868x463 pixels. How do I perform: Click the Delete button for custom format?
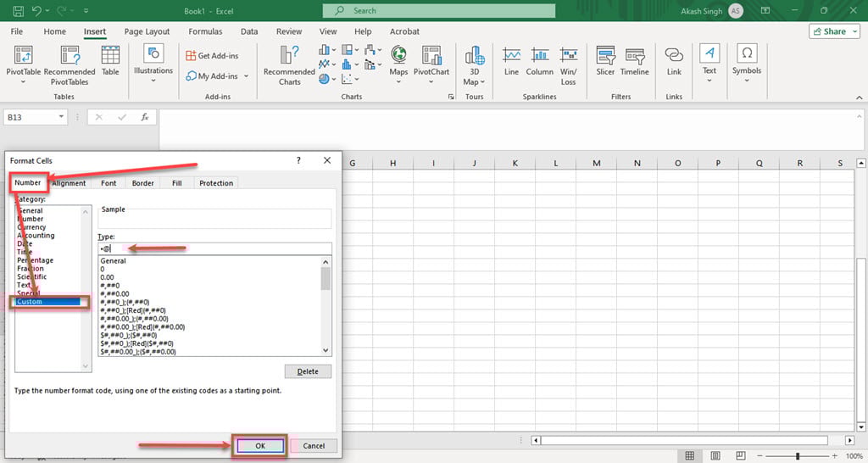tap(308, 371)
